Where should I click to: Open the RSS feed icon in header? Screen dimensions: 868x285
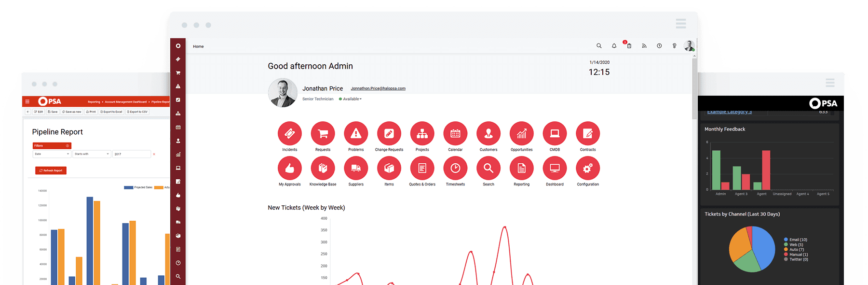(644, 46)
